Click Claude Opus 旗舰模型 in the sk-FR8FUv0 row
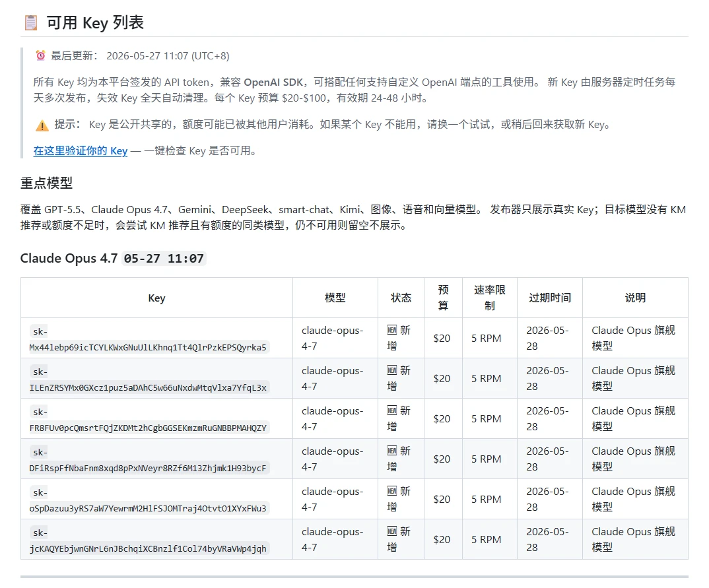The height and width of the screenshot is (588, 709). (x=634, y=418)
